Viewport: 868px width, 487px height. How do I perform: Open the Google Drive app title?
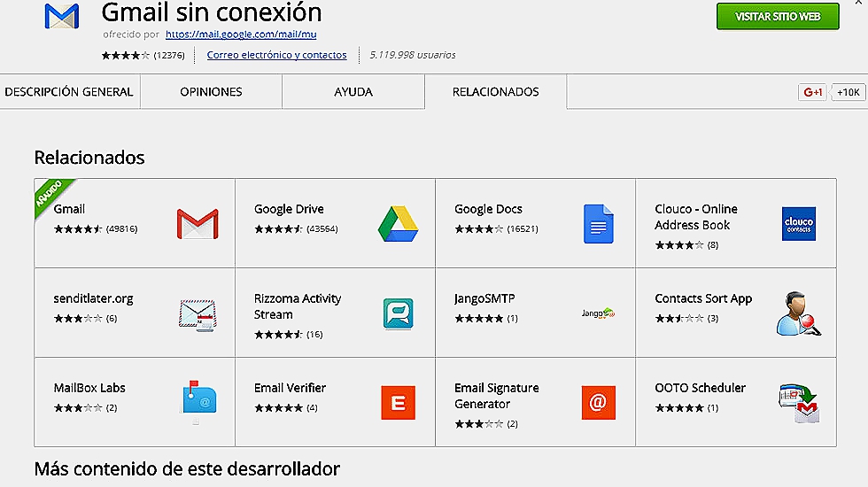click(x=289, y=209)
